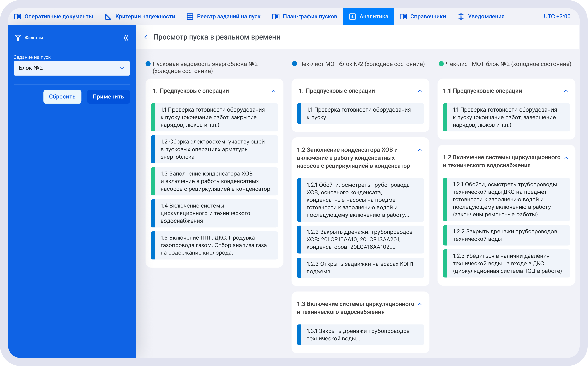The height and width of the screenshot is (366, 588).
Task: Click the back arrow beside page title
Action: coord(146,37)
